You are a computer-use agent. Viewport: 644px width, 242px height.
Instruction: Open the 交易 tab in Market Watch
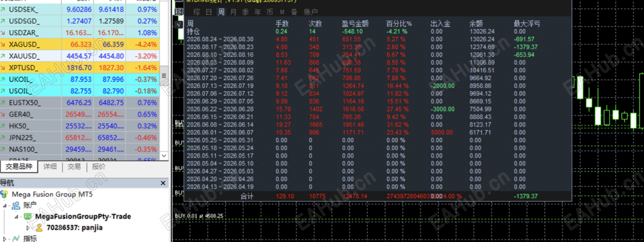[74, 167]
